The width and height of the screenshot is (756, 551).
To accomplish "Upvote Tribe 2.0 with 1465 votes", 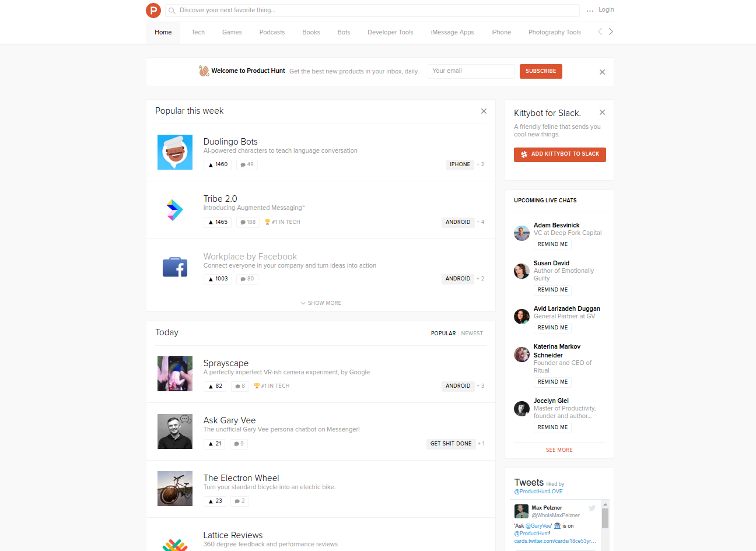I will (218, 223).
